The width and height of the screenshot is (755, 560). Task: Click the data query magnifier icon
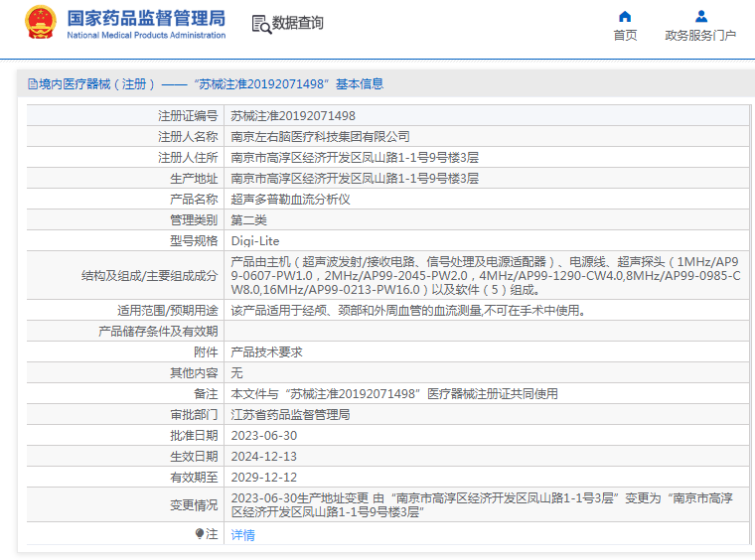point(261,24)
